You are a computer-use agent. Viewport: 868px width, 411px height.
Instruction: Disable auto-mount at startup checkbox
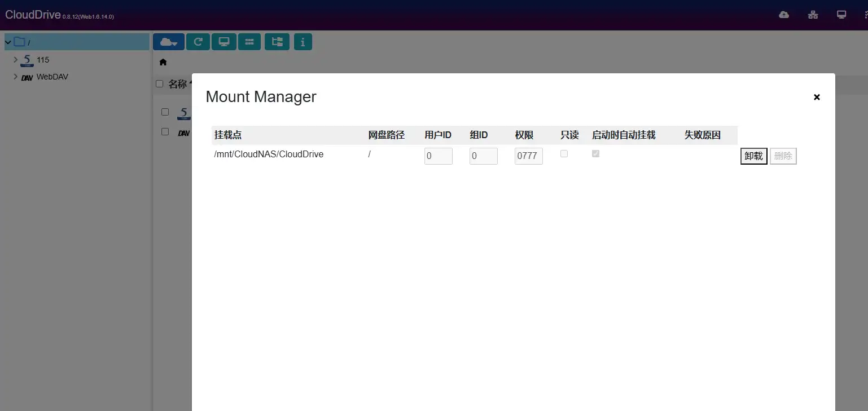[x=595, y=153]
